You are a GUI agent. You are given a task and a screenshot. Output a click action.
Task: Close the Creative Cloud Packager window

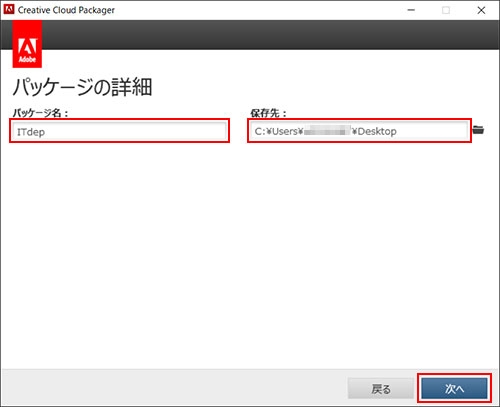coord(481,10)
